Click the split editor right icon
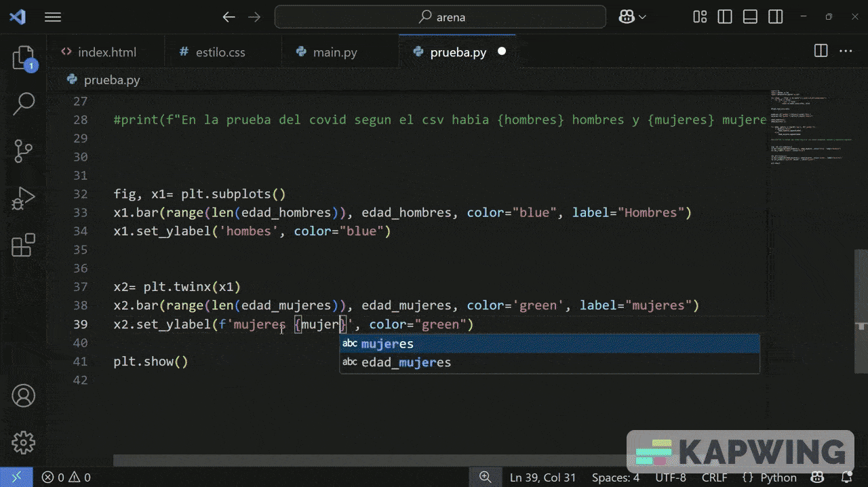This screenshot has height=487, width=868. pos(821,51)
